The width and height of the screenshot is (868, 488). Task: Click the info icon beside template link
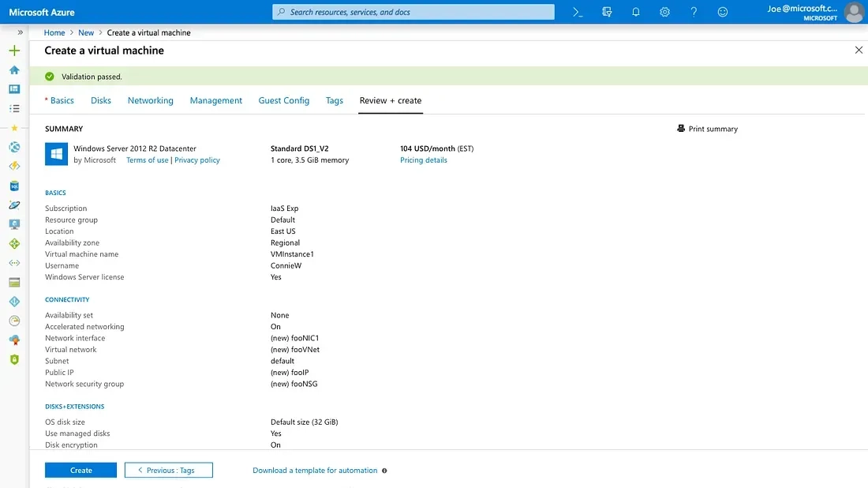384,471
